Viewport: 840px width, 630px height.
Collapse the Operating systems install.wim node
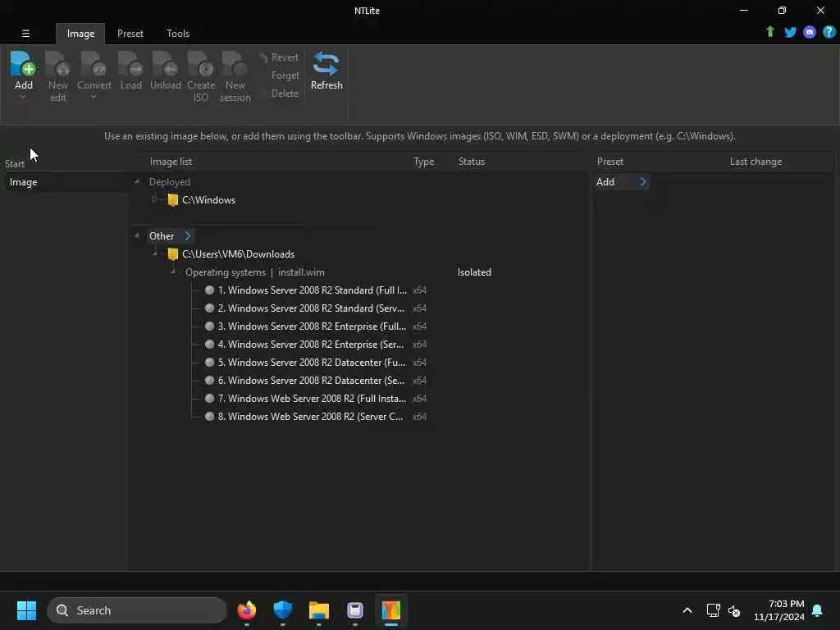pyautogui.click(x=173, y=272)
